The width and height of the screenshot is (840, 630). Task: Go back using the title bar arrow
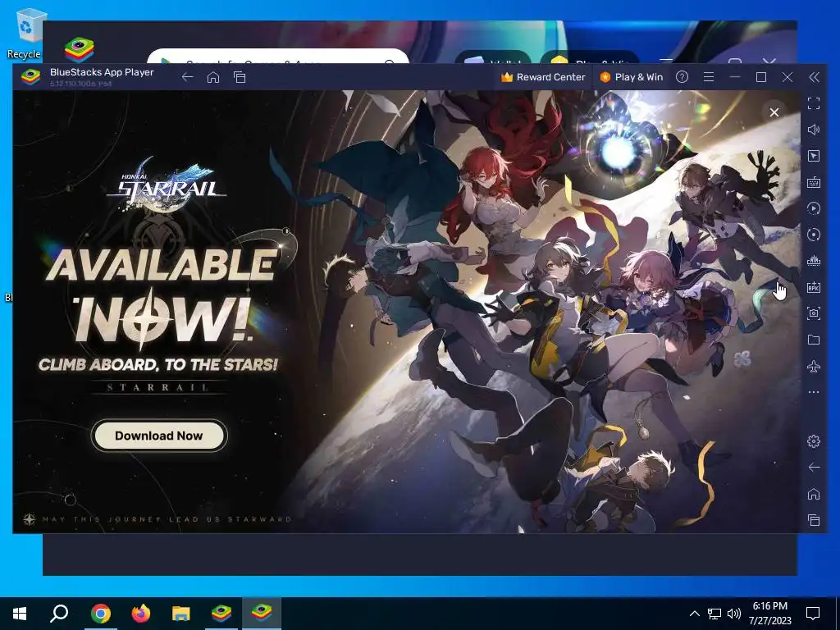(187, 77)
